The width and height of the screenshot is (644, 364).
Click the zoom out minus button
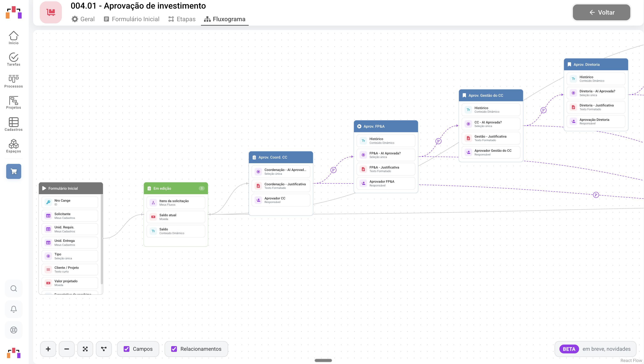(66, 349)
